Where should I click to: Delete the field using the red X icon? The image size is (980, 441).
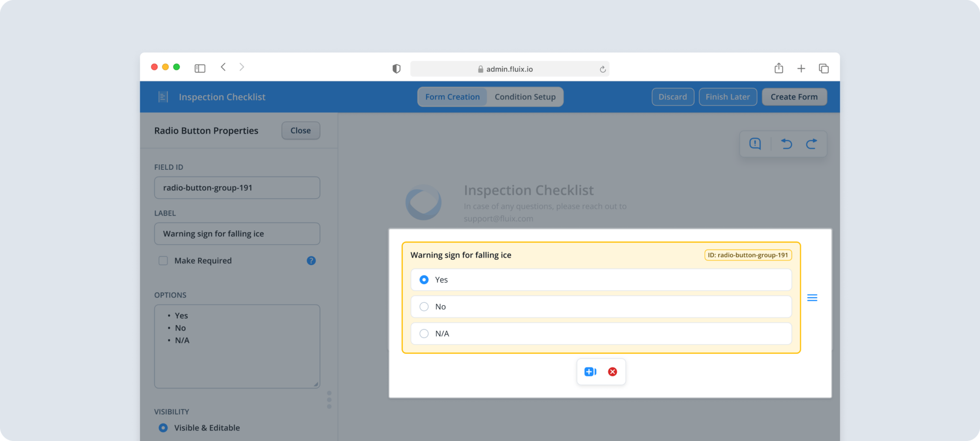click(612, 372)
